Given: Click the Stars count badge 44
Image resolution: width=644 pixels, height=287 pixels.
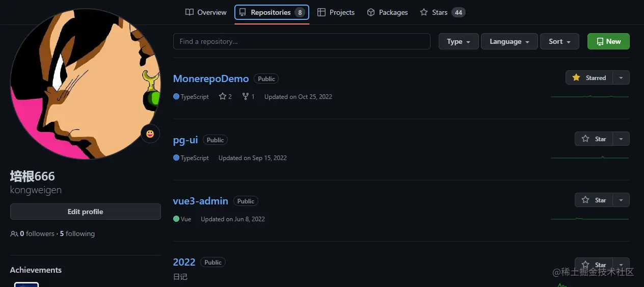Looking at the screenshot, I should [x=459, y=12].
